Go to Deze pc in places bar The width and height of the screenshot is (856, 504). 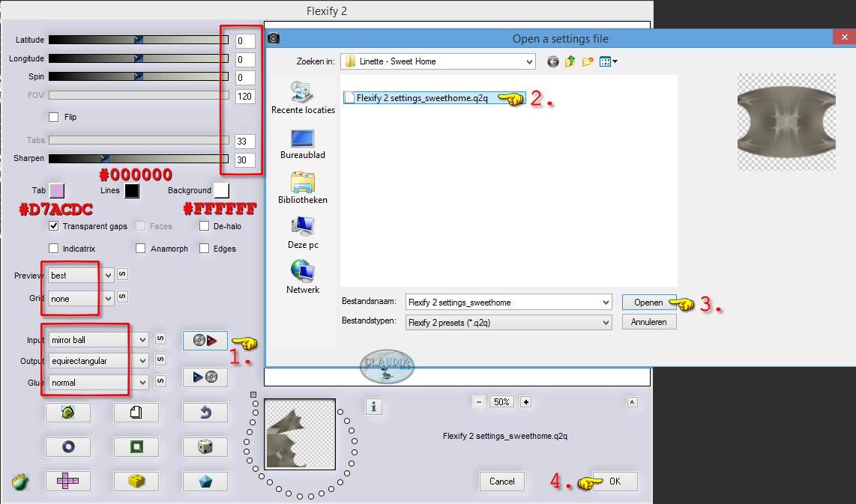click(303, 233)
